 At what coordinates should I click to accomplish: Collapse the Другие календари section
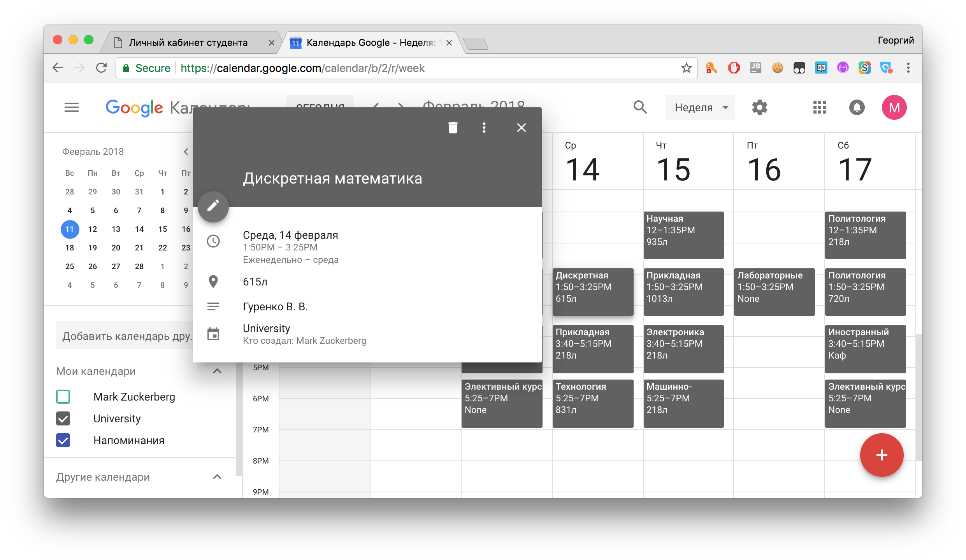(217, 477)
